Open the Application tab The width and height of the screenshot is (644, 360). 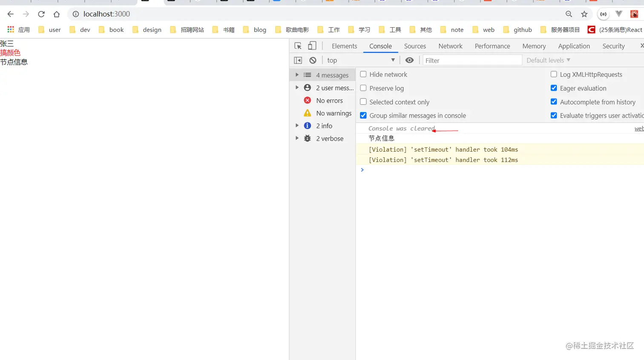574,46
